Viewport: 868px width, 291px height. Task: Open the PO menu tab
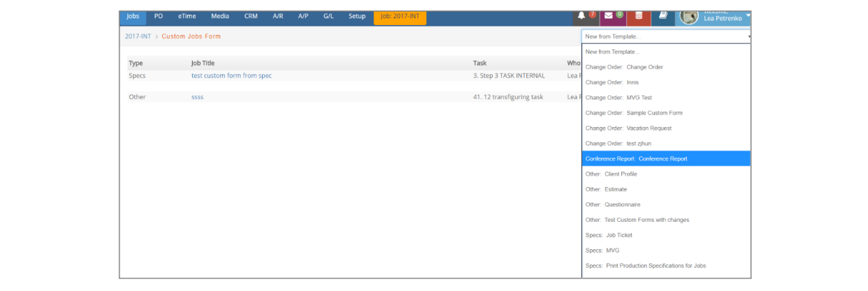pos(158,16)
